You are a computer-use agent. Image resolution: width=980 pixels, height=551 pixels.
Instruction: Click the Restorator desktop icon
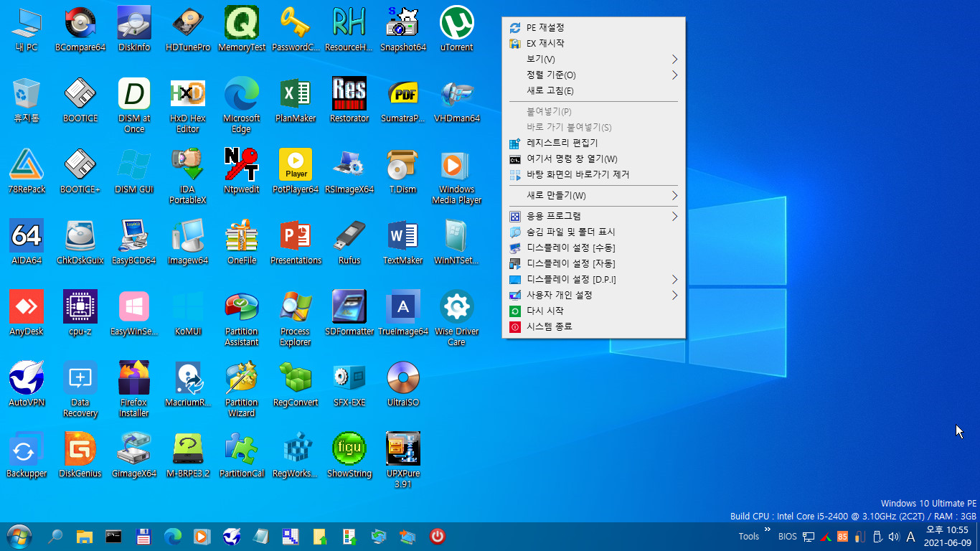point(349,100)
